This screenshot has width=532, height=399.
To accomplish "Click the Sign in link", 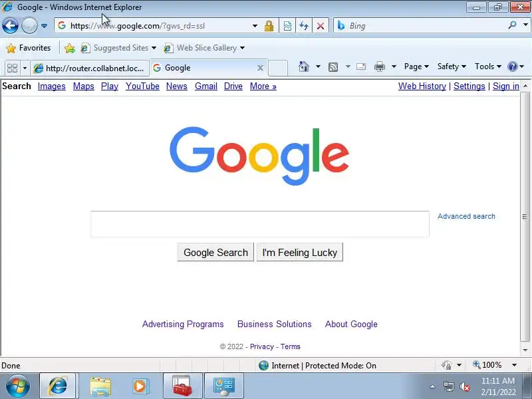I will (506, 86).
